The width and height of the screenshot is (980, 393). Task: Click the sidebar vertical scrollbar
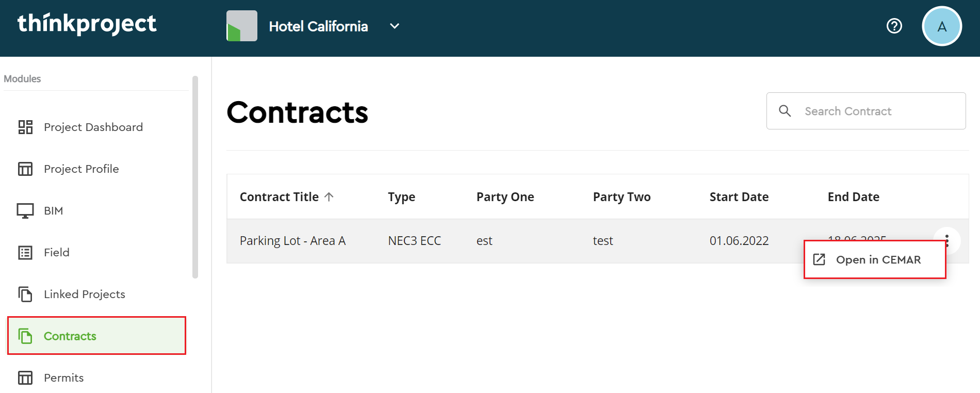(x=195, y=177)
